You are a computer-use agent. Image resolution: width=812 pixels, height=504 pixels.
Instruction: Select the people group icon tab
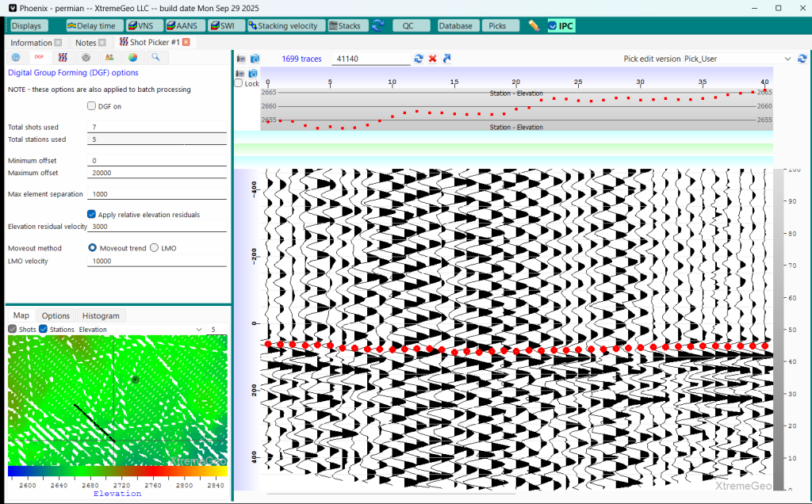(x=109, y=57)
